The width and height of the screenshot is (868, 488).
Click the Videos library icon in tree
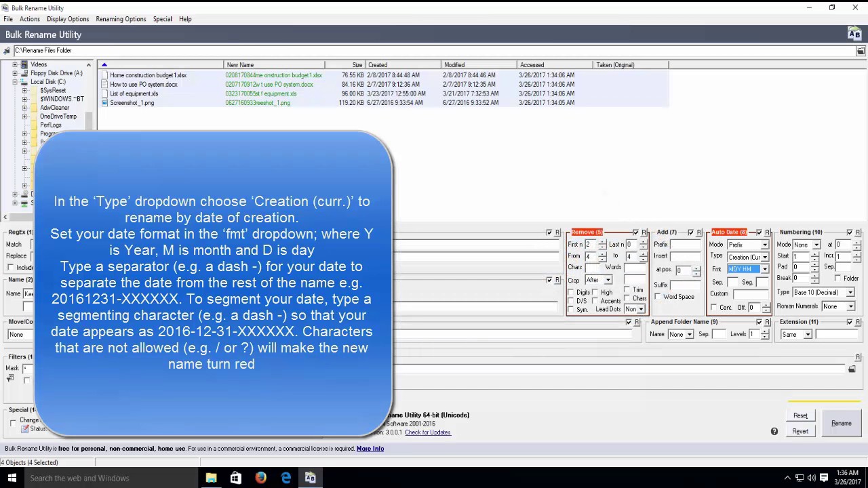[25, 64]
